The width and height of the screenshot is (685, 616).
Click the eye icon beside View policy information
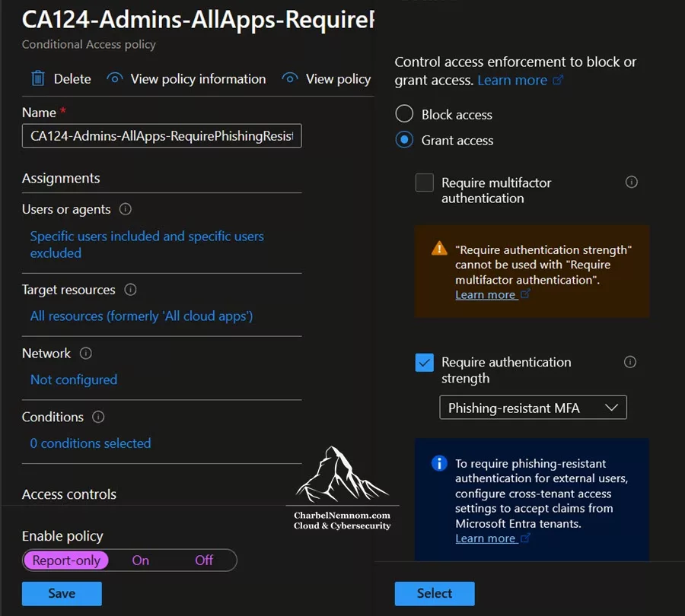click(115, 78)
